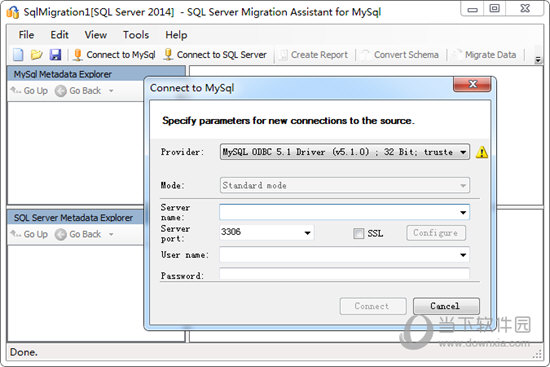Screen dimensions: 550x367
Task: Open the Tools menu
Action: [x=136, y=35]
